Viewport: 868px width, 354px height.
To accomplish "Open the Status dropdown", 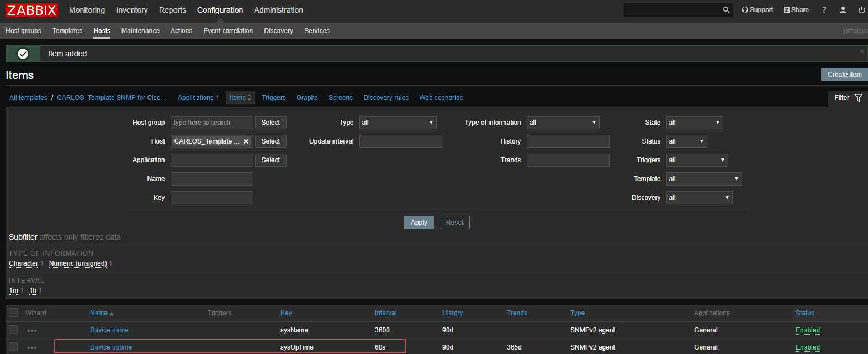I will pyautogui.click(x=686, y=141).
